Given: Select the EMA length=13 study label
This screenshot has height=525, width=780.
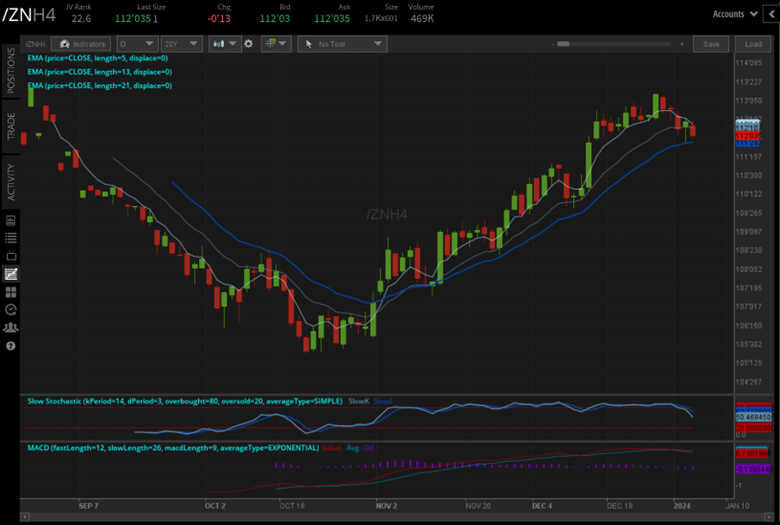Looking at the screenshot, I should 99,72.
